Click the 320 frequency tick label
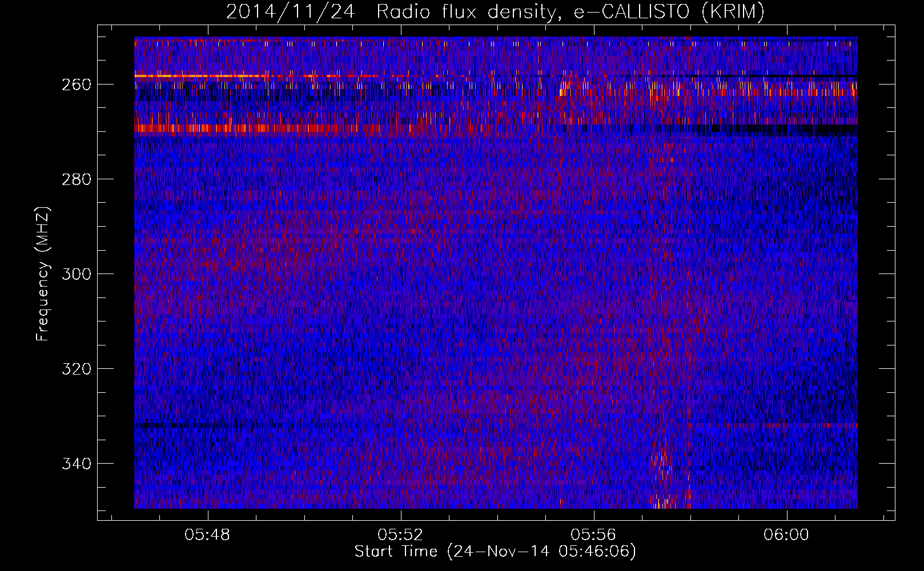The width and height of the screenshot is (924, 571). pyautogui.click(x=77, y=369)
